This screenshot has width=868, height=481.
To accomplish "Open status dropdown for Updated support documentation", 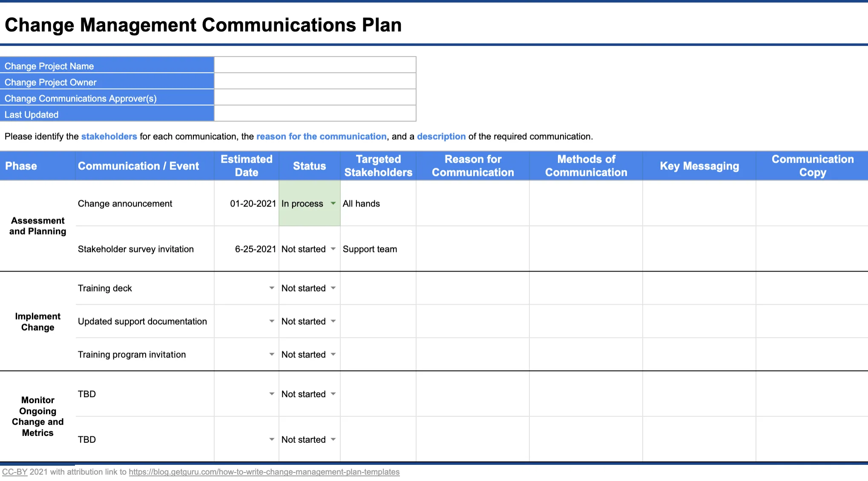I will pyautogui.click(x=333, y=321).
